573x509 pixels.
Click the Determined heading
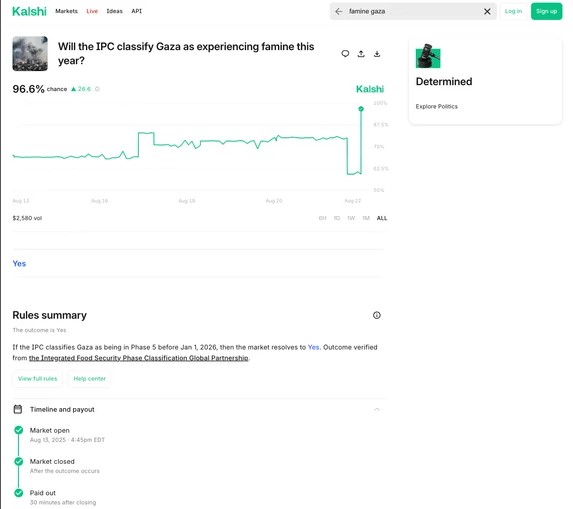pos(444,81)
